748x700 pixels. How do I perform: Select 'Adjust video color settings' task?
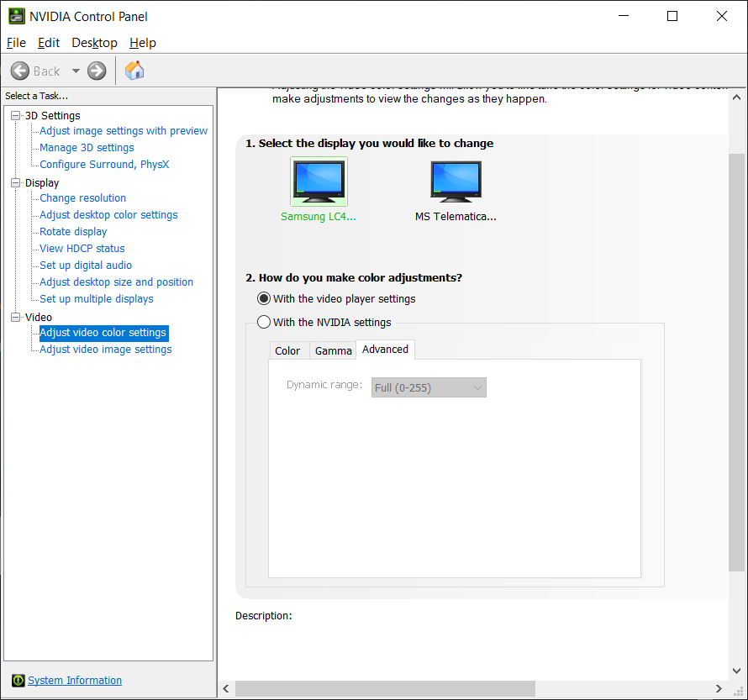[103, 333]
